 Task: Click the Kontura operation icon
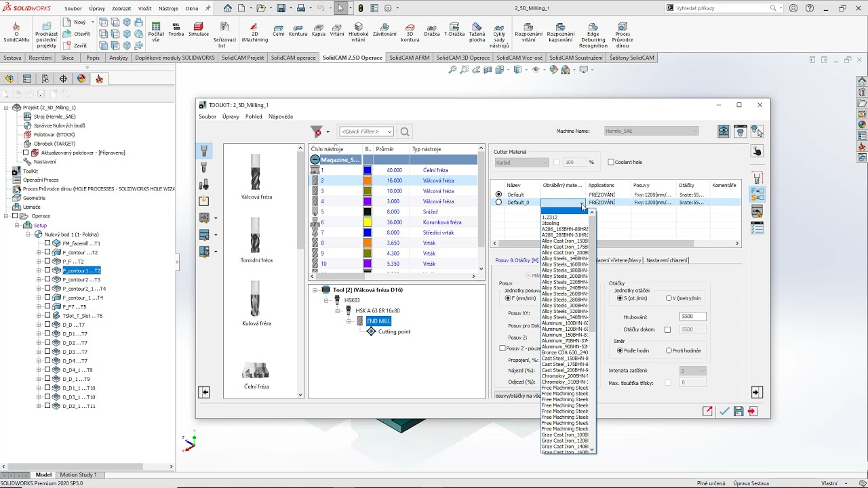298,29
